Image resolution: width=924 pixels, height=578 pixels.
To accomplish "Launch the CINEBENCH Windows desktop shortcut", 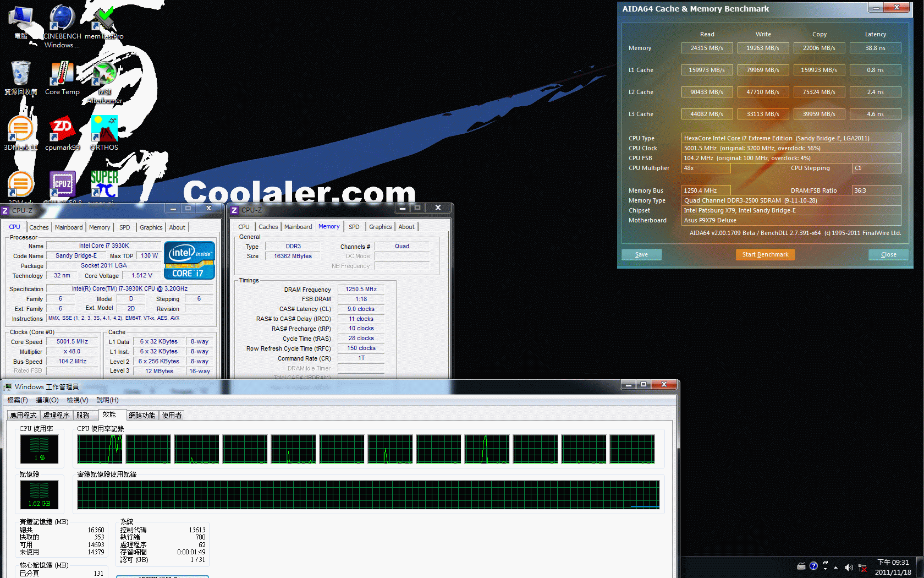I will pyautogui.click(x=62, y=26).
